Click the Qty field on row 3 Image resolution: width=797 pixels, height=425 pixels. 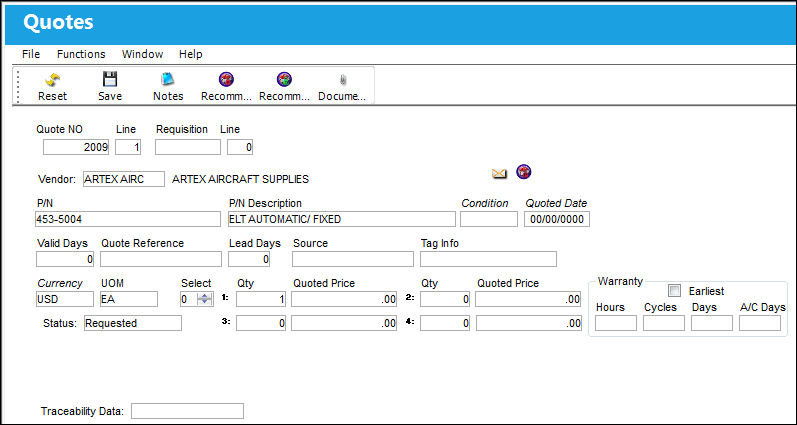[261, 323]
